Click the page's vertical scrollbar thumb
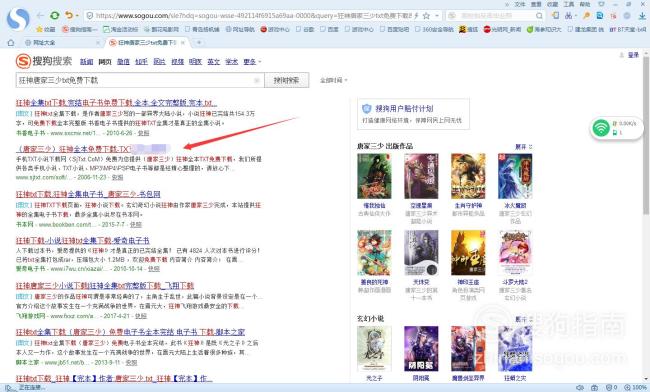The width and height of the screenshot is (650, 392). click(x=646, y=136)
